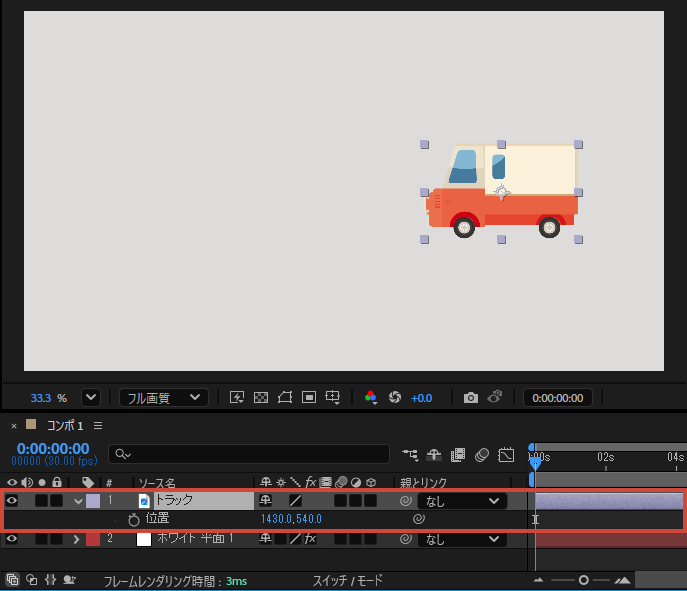Image resolution: width=687 pixels, height=591 pixels.
Task: Toggle mask and shape path visibility icon
Action: click(x=285, y=397)
